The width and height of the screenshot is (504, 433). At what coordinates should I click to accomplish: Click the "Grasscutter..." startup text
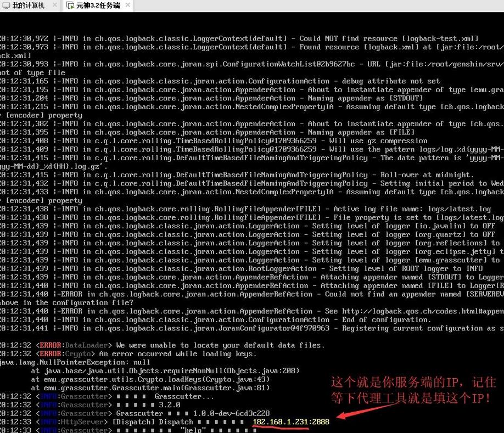184,396
